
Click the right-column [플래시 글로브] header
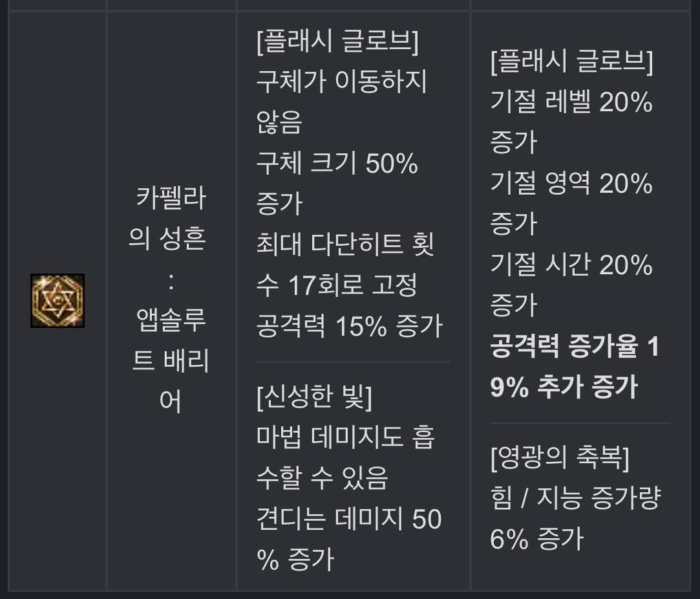point(571,61)
